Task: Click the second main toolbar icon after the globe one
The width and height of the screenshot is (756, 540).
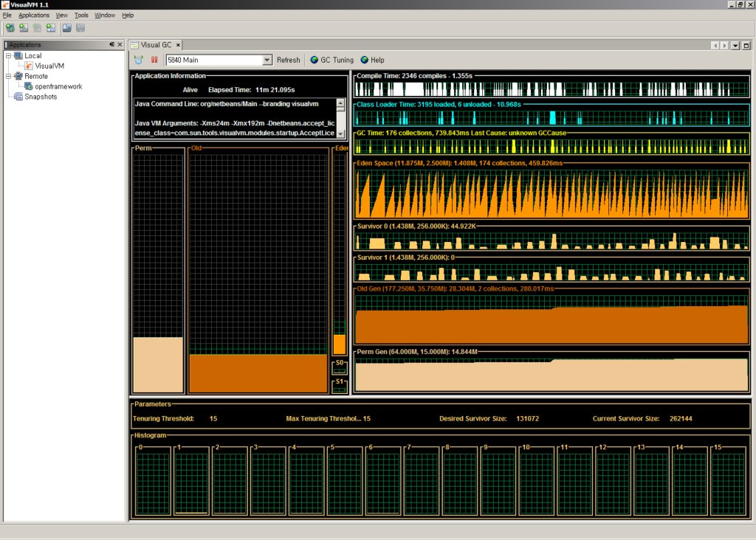Action: (x=24, y=28)
